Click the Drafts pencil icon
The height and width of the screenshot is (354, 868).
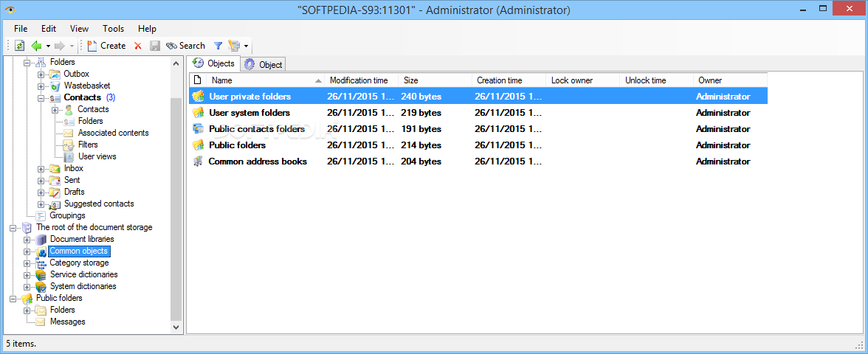(x=55, y=192)
